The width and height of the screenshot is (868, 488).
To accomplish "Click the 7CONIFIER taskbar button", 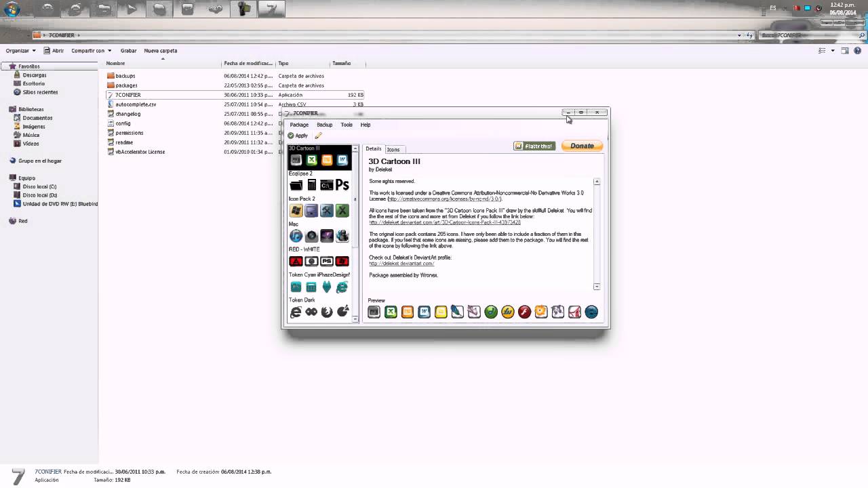I will click(271, 9).
